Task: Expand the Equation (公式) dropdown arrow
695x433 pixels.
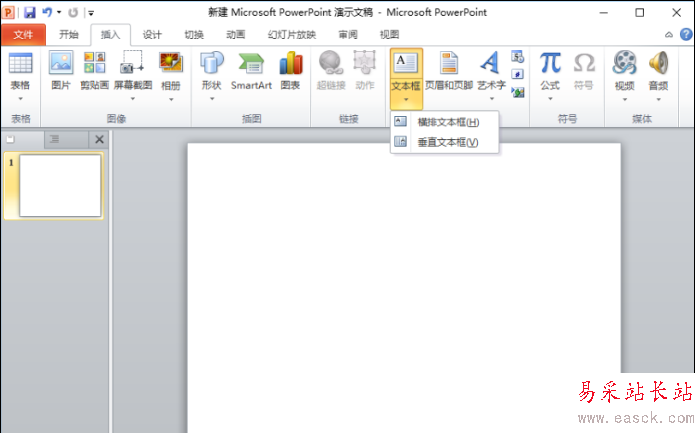Action: point(550,99)
